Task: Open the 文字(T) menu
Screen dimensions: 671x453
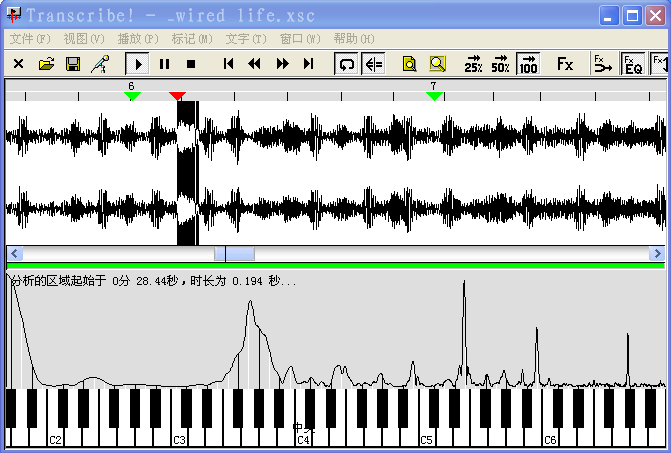Action: 246,39
